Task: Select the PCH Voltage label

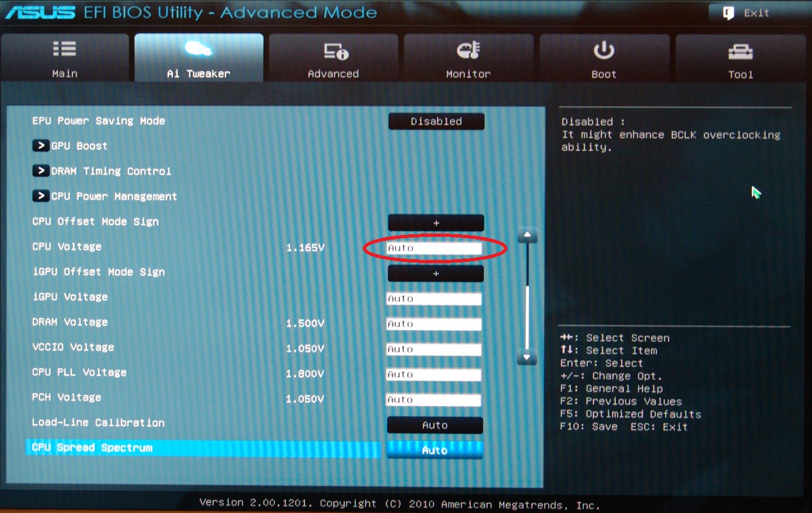Action: [67, 397]
